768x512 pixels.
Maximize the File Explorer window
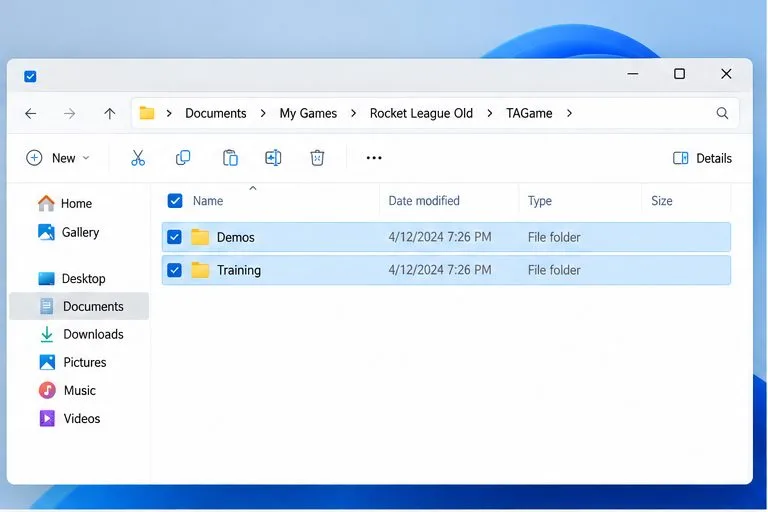[679, 74]
